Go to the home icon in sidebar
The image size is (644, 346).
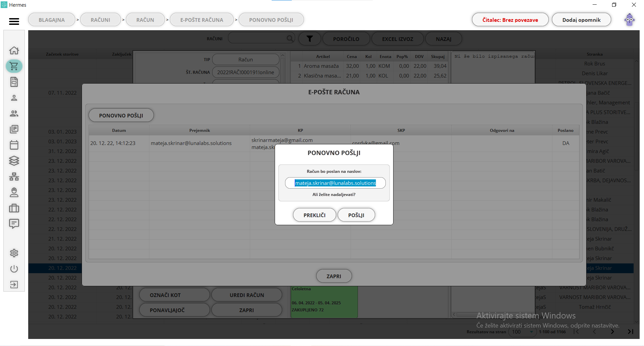coord(14,50)
